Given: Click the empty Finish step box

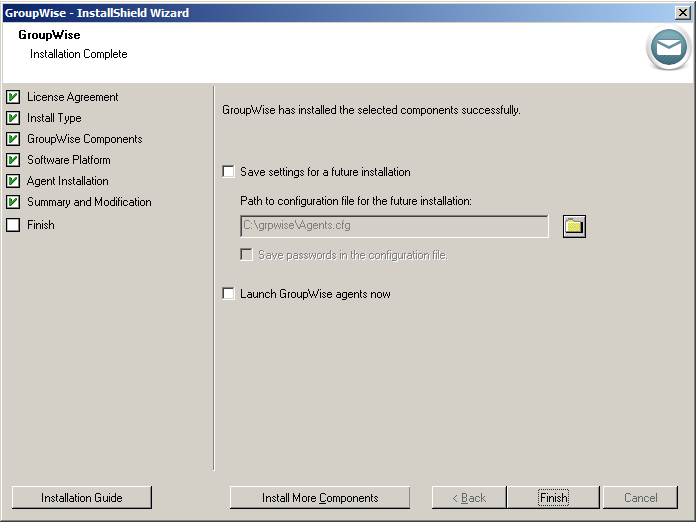Looking at the screenshot, I should [13, 225].
